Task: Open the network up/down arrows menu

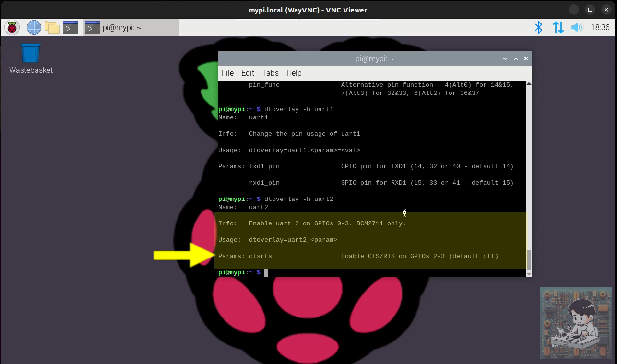Action: coord(558,27)
